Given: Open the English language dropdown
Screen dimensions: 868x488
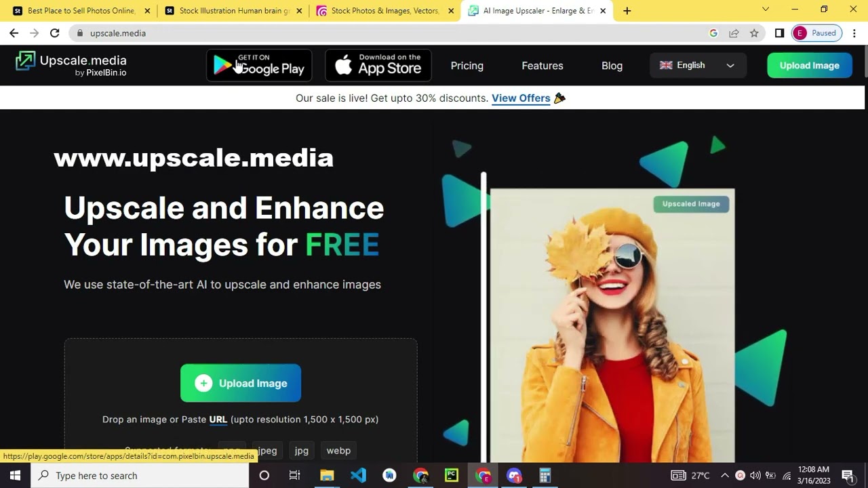Looking at the screenshot, I should pyautogui.click(x=698, y=65).
